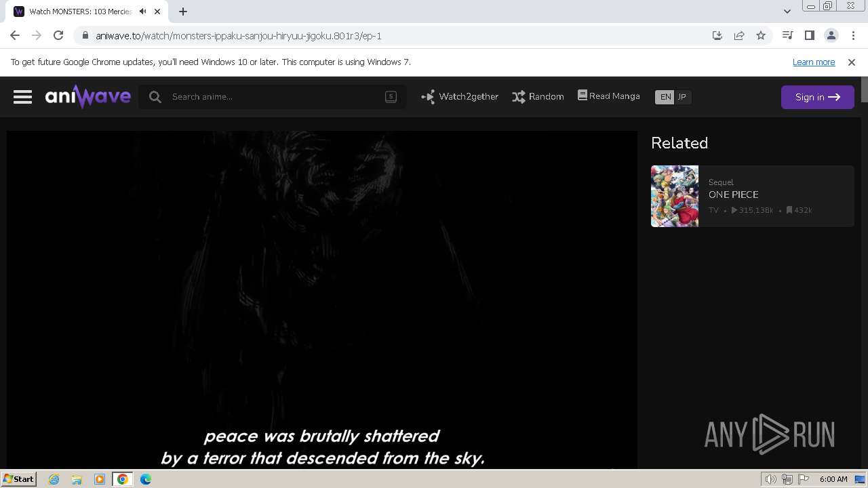Click the S shortcut key badge

pyautogui.click(x=391, y=96)
